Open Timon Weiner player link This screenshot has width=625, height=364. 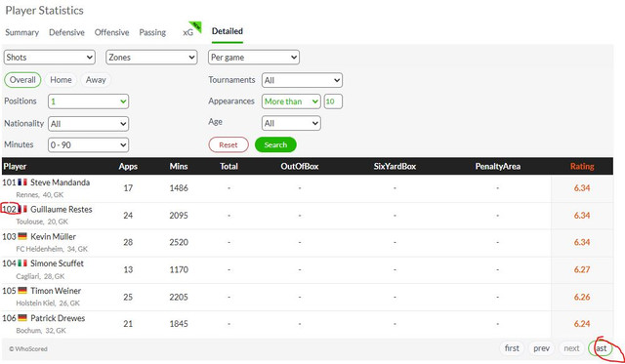point(56,291)
